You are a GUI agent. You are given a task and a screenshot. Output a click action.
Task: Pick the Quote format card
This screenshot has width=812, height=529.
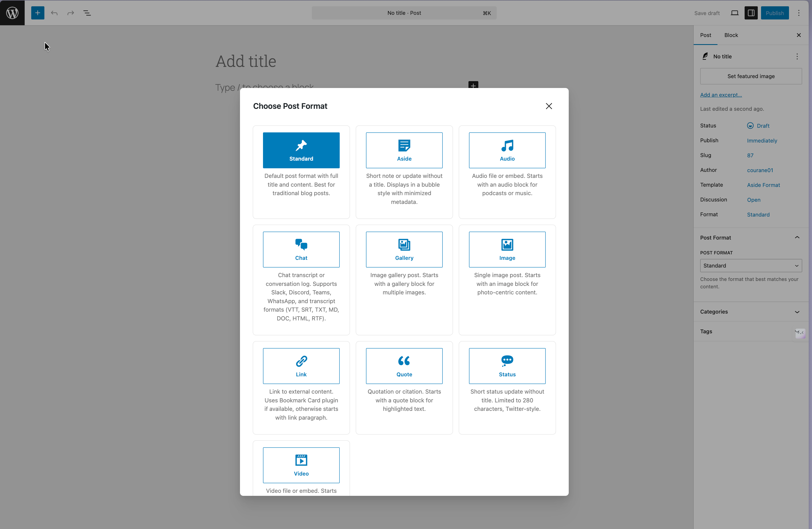404,366
